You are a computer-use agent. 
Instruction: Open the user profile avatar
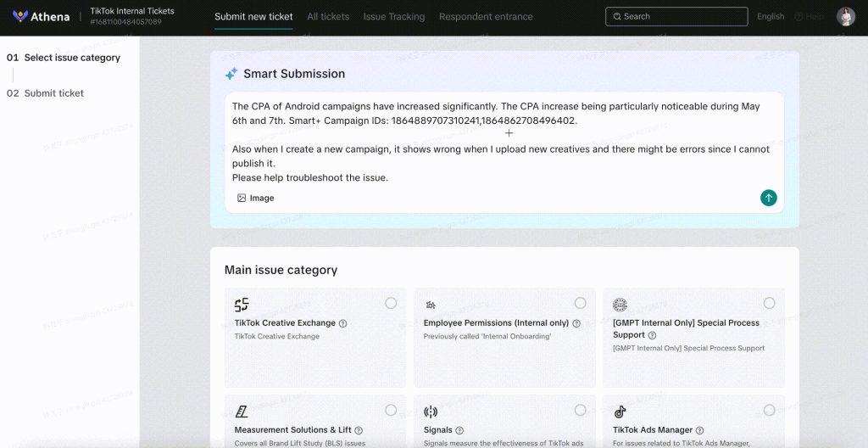coord(846,17)
